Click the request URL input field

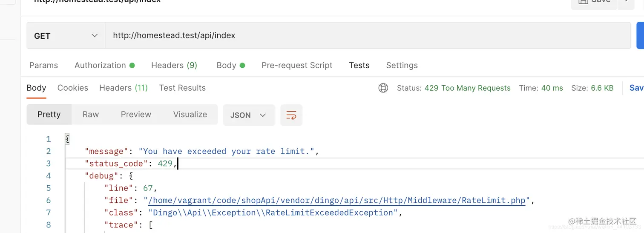tap(366, 36)
